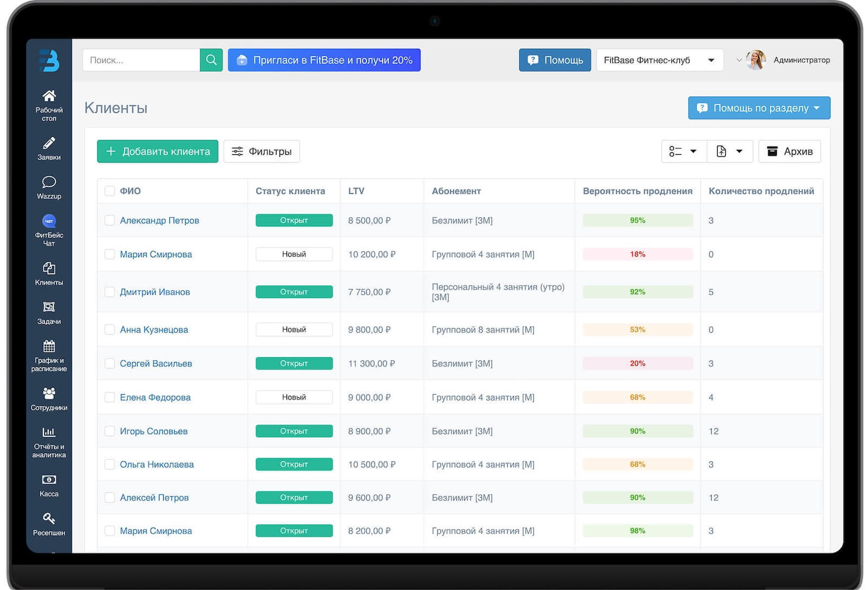
Task: Open График и расписание calendar icon
Action: coord(49,346)
